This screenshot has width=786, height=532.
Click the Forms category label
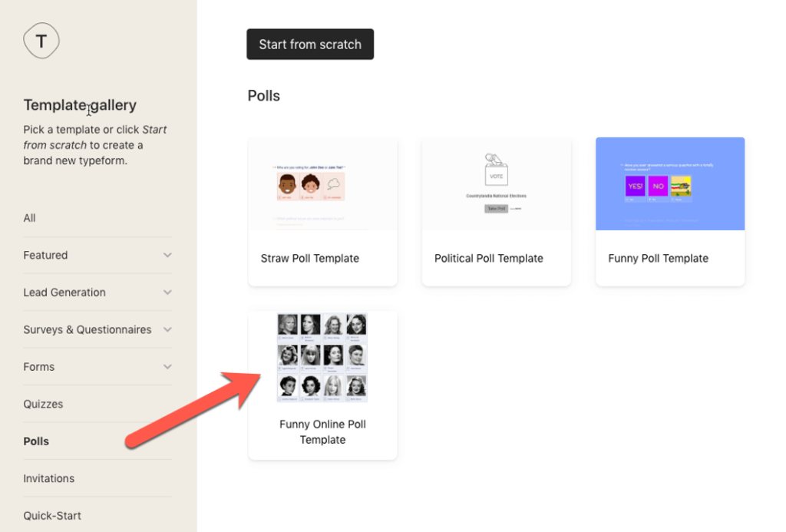(x=39, y=366)
